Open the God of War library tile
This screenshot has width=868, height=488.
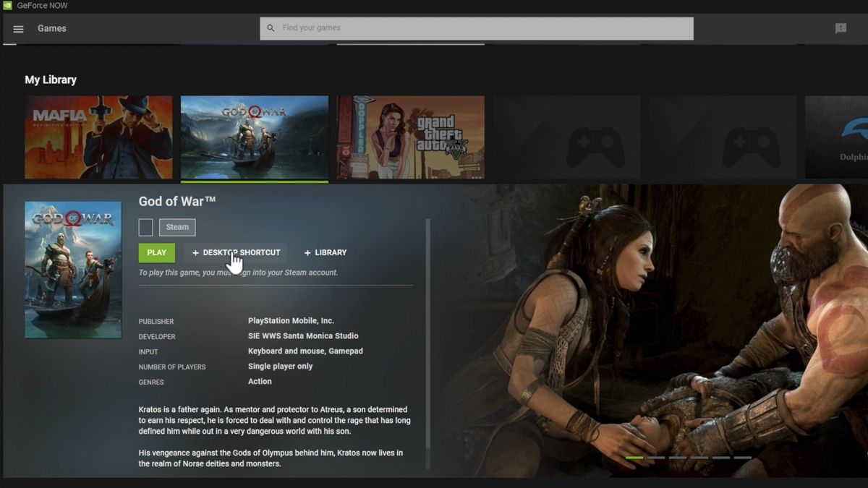(x=254, y=137)
